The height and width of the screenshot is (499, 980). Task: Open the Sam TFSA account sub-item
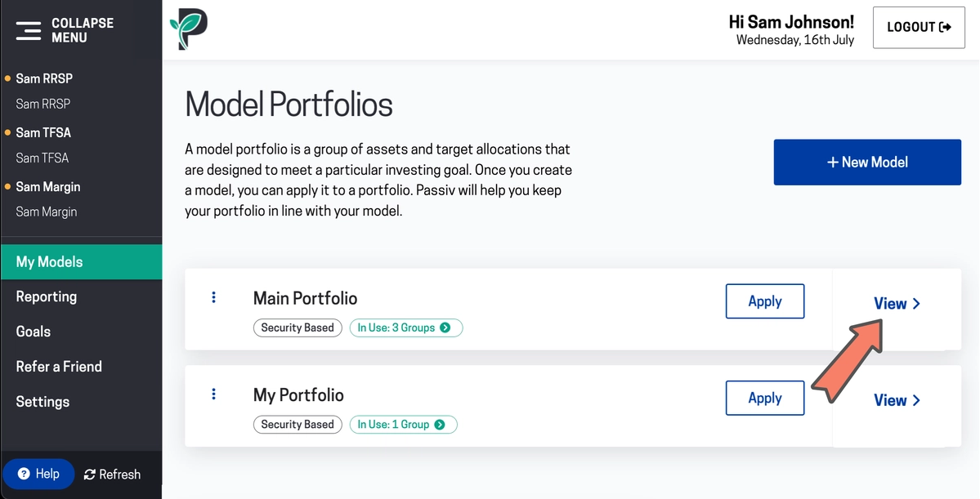42,158
